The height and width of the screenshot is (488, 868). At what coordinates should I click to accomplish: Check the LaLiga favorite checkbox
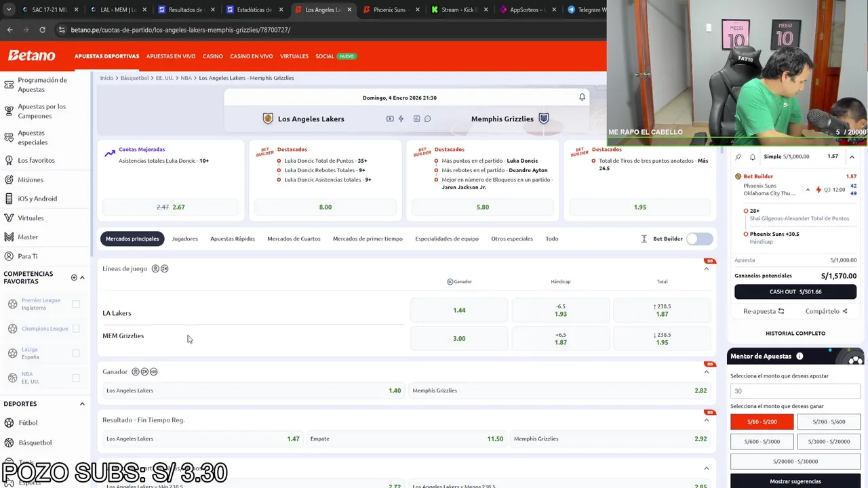pyautogui.click(x=76, y=353)
